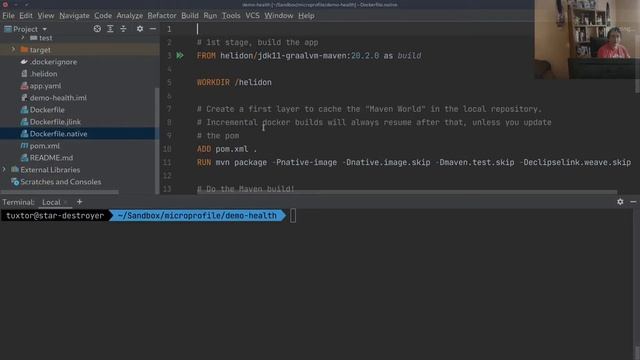Click line number 8 in gutter
Viewport: 640px width, 360px height.
(x=169, y=122)
